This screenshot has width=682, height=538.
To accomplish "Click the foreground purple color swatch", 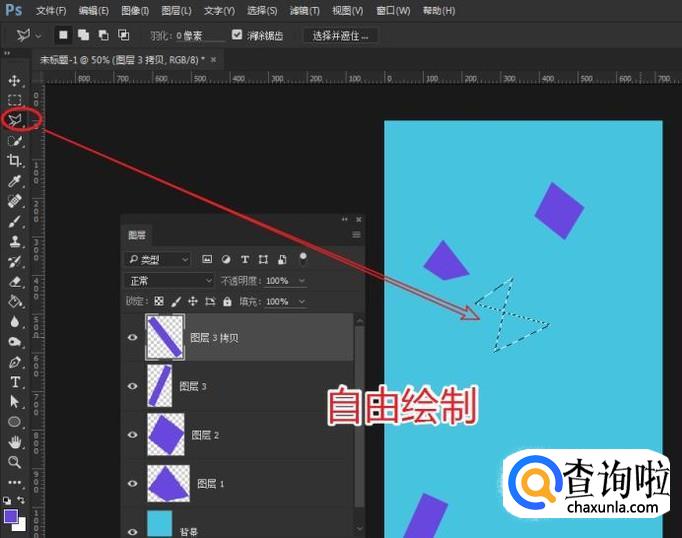I will (11, 516).
